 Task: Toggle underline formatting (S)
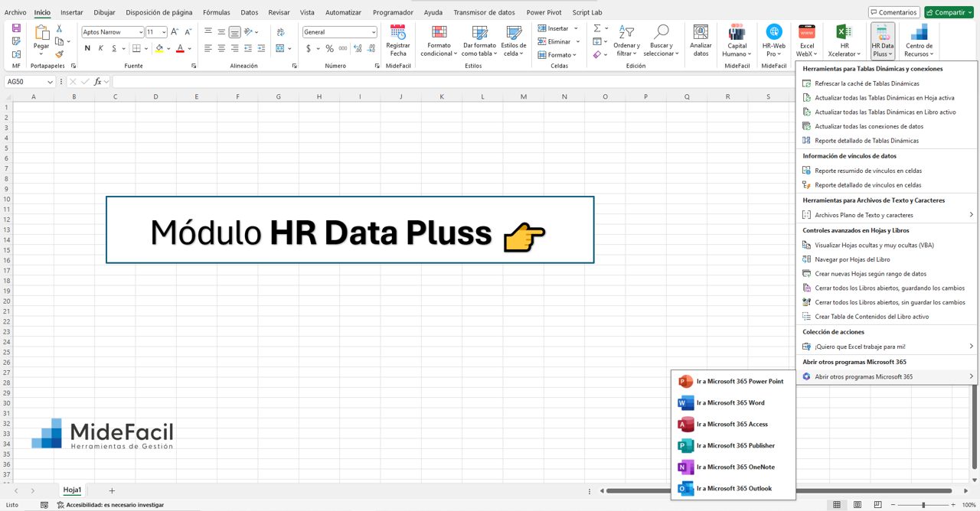click(x=114, y=47)
